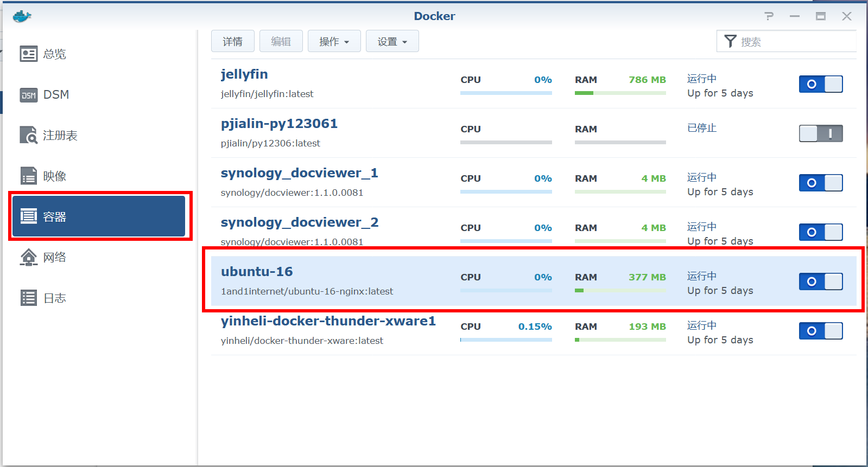Click the DSM sidebar icon
The height and width of the screenshot is (467, 868).
click(x=29, y=95)
